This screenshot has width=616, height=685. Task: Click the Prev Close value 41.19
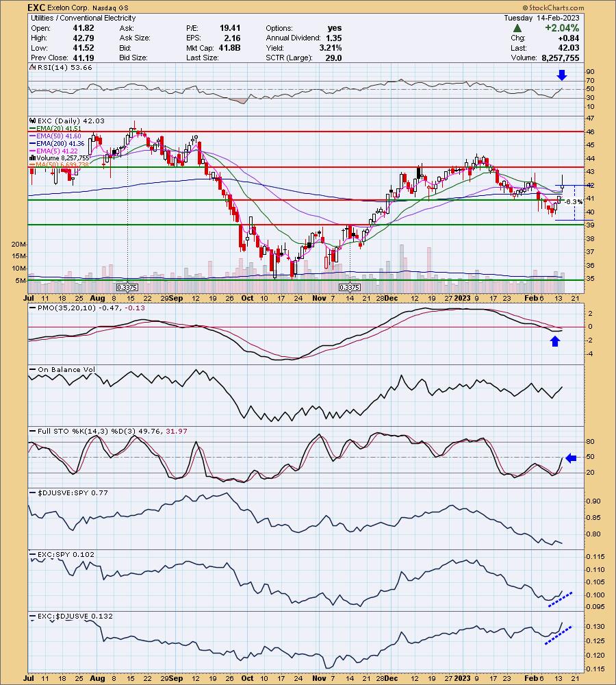point(84,58)
